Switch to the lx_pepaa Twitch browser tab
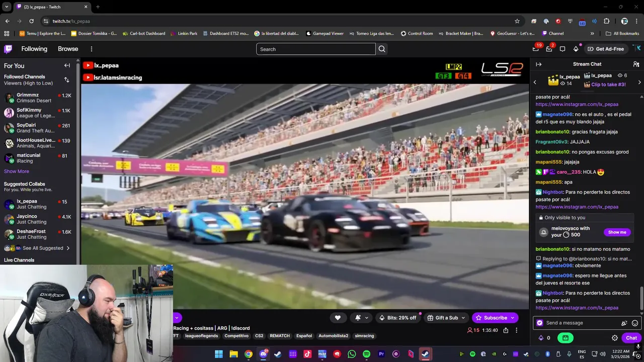Screen dimensions: 644x362 52,7
